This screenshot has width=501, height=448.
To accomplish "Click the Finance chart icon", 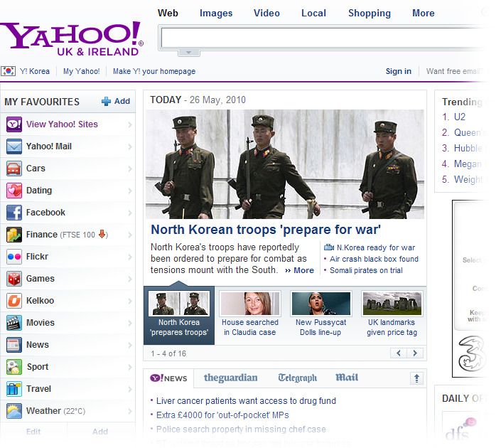I will pyautogui.click(x=14, y=235).
